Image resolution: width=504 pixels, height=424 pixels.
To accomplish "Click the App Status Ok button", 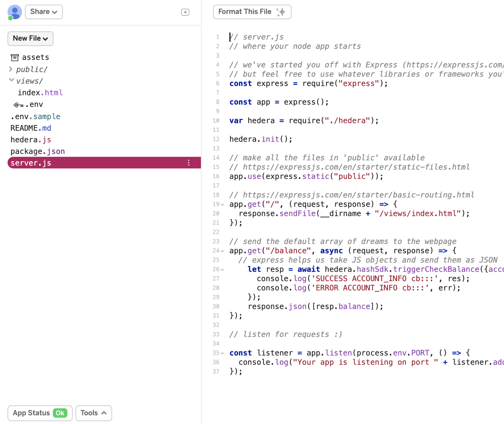I will (x=40, y=413).
